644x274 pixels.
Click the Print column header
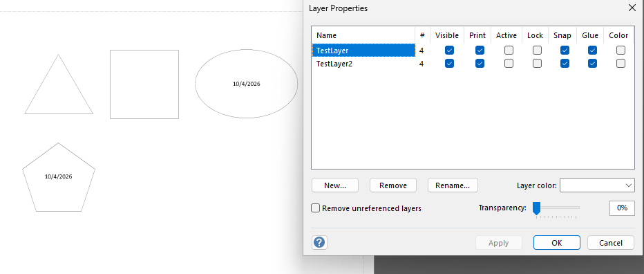[477, 35]
